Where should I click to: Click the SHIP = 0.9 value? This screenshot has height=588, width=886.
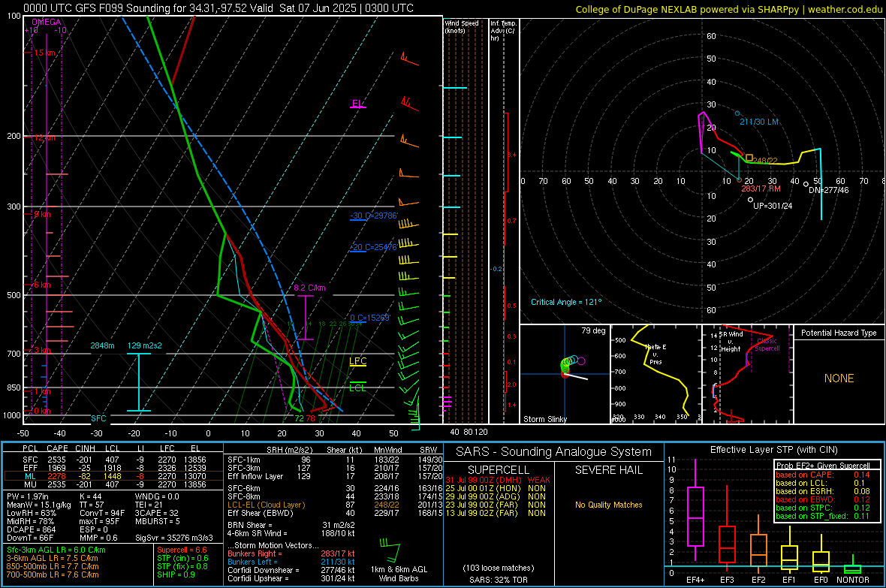[x=176, y=574]
